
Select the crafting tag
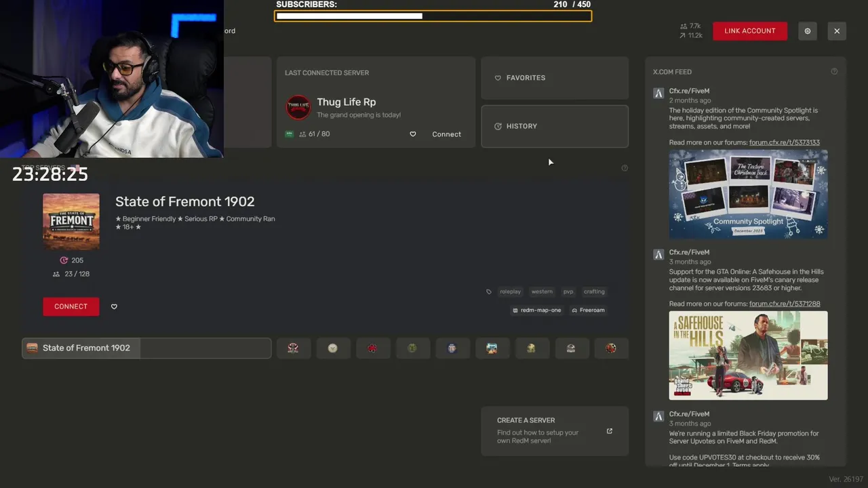pos(594,291)
